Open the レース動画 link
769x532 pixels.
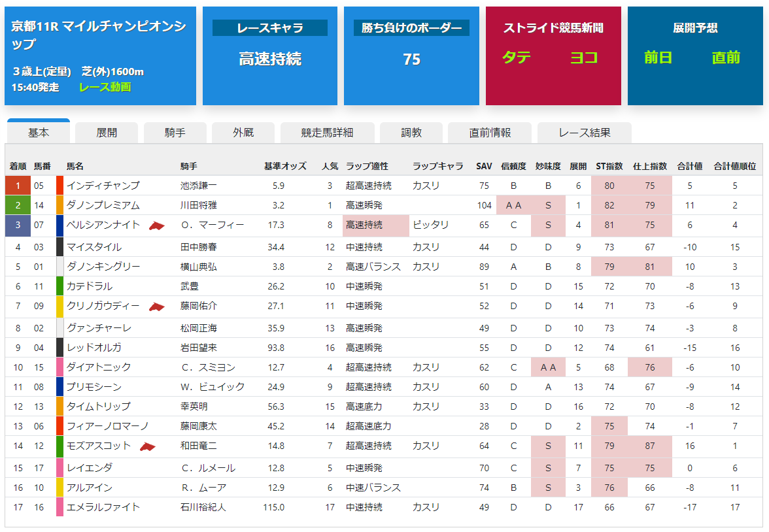click(x=105, y=88)
